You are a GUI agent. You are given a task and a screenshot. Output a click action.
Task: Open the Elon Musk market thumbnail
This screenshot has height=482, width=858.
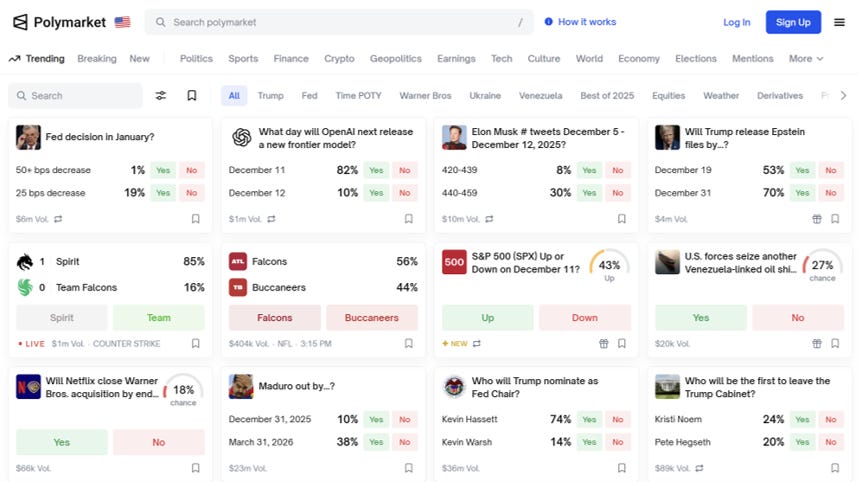(x=454, y=137)
